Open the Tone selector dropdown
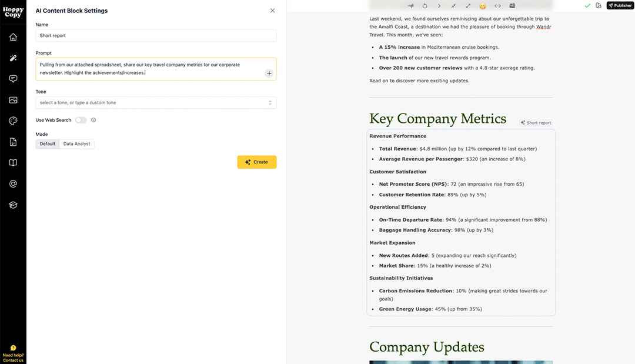Viewport: 635px width, 364px height. pos(156,102)
